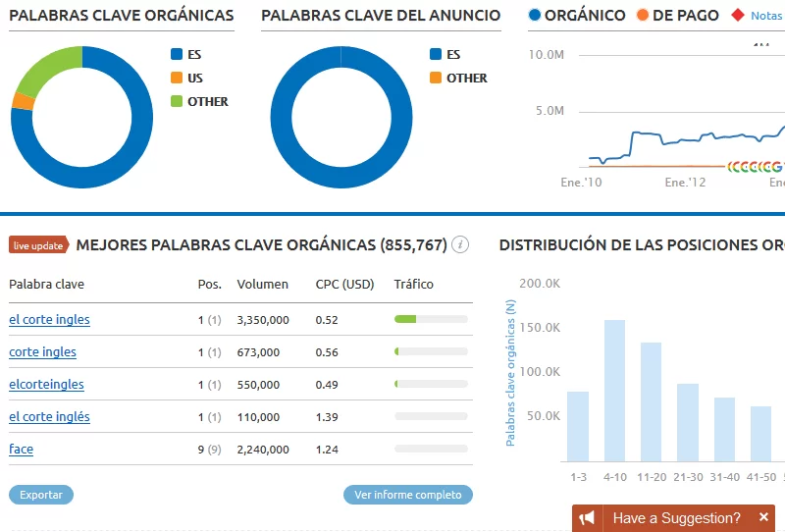The width and height of the screenshot is (785, 532).
Task: Click the orange US legend swatch
Action: (177, 78)
